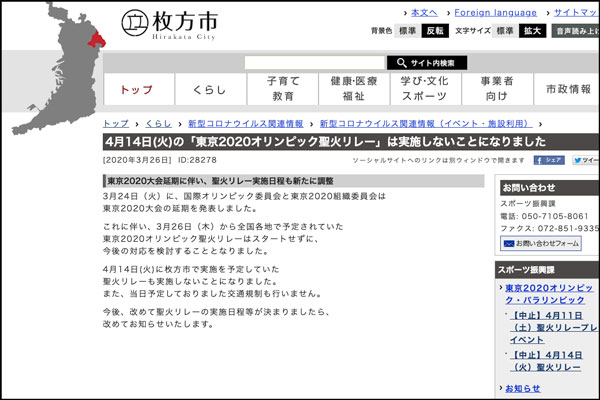This screenshot has height=400, width=600.
Task: Click the Twitter tweet button
Action: pyautogui.click(x=588, y=160)
